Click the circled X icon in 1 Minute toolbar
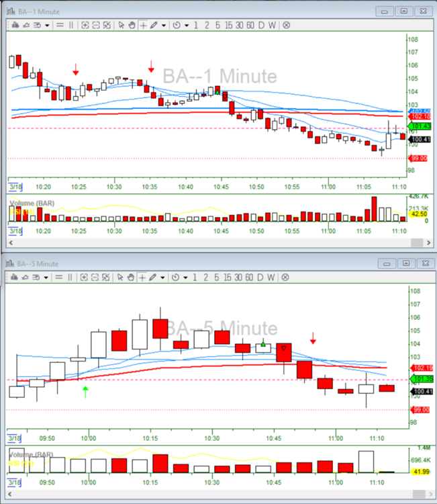The width and height of the screenshot is (437, 504). [x=286, y=25]
